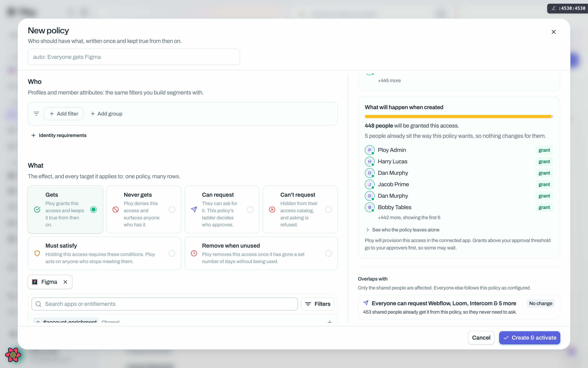Image resolution: width=588 pixels, height=368 pixels.
Task: Cancel the new policy
Action: [x=481, y=338]
